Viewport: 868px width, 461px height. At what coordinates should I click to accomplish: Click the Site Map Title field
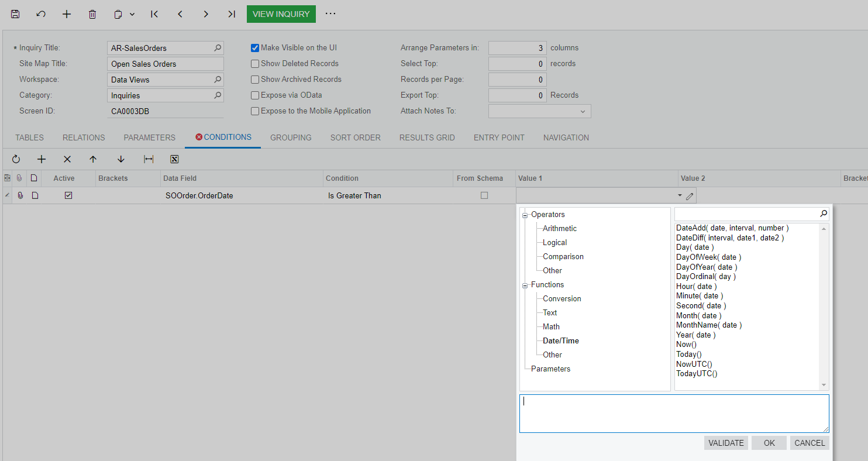click(166, 64)
